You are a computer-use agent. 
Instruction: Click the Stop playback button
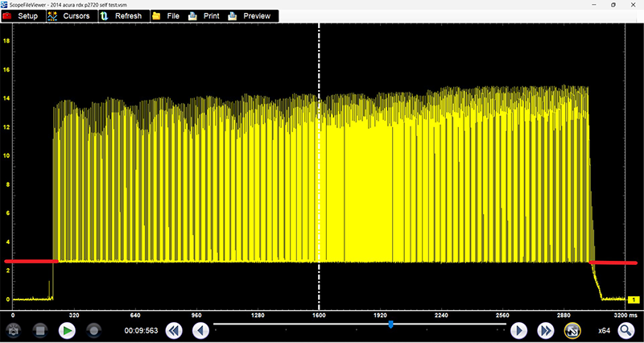point(40,330)
